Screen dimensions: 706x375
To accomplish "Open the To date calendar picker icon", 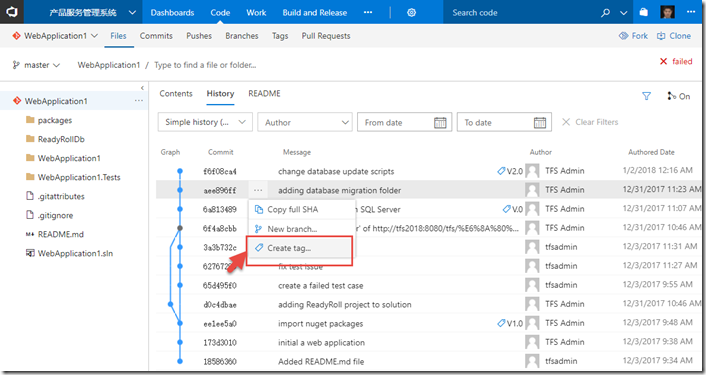I will point(540,122).
